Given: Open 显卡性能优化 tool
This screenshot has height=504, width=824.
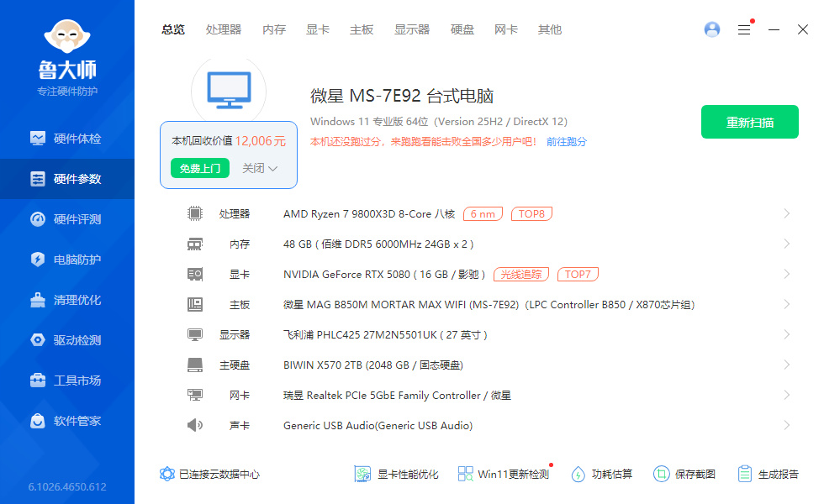Looking at the screenshot, I should [x=396, y=474].
